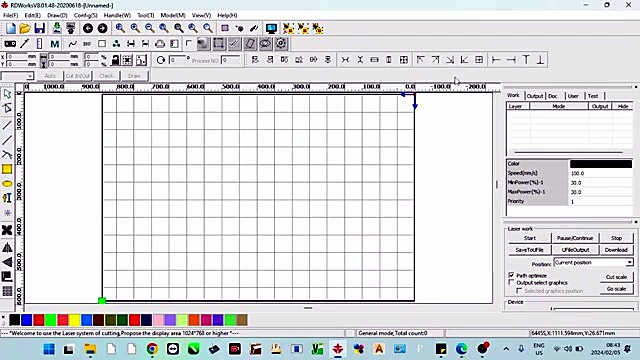The width and height of the screenshot is (640, 360).
Task: Click the Pause/Continue button
Action: [575, 238]
